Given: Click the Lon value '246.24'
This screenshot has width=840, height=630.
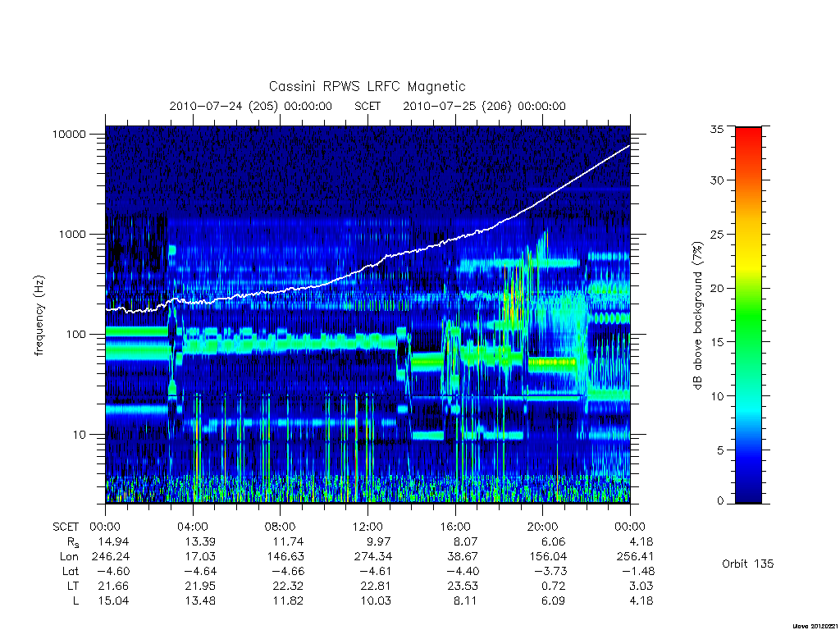Looking at the screenshot, I should point(111,557).
